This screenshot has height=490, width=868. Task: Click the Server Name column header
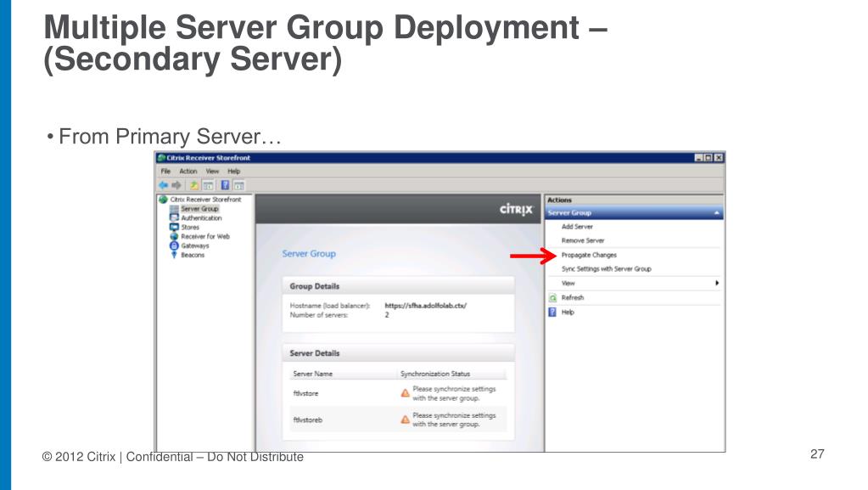[313, 375]
